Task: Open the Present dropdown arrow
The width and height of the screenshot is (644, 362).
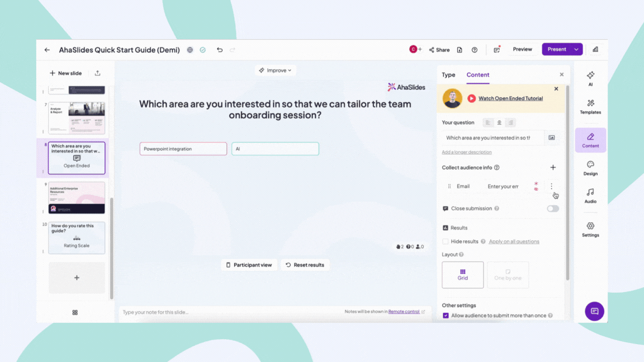Action: pyautogui.click(x=576, y=49)
